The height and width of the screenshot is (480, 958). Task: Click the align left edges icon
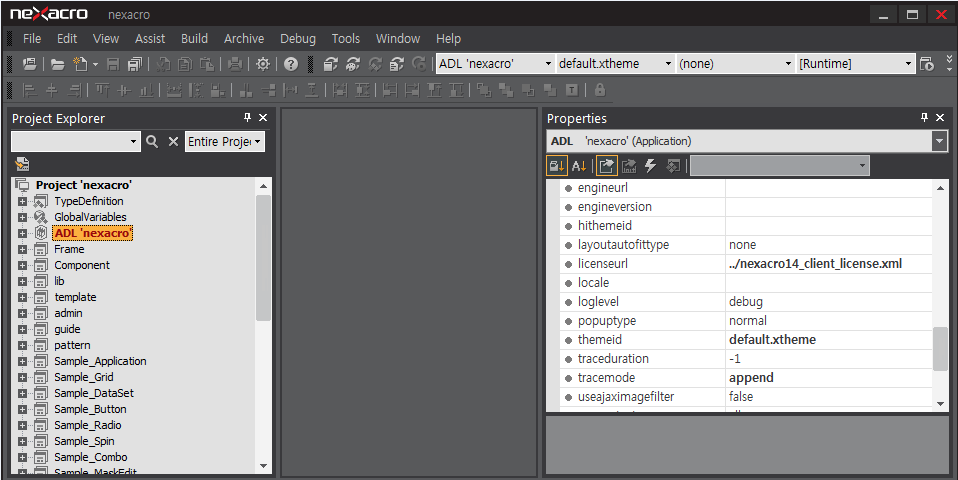(29, 90)
